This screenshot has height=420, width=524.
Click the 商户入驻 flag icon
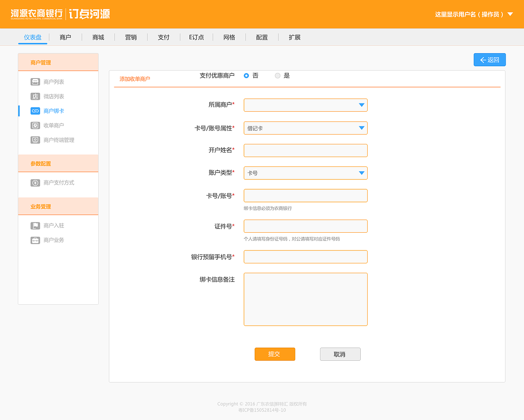pyautogui.click(x=35, y=226)
